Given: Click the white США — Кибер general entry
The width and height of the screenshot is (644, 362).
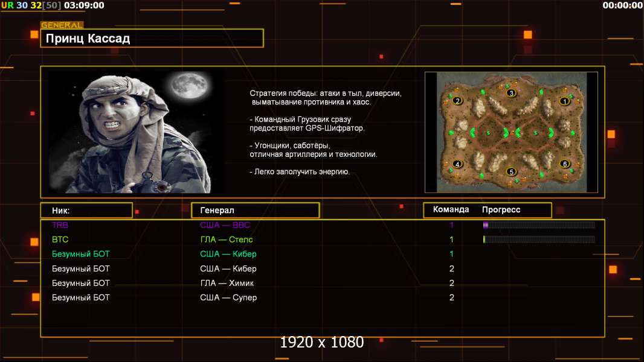Looking at the screenshot, I should click(228, 268).
